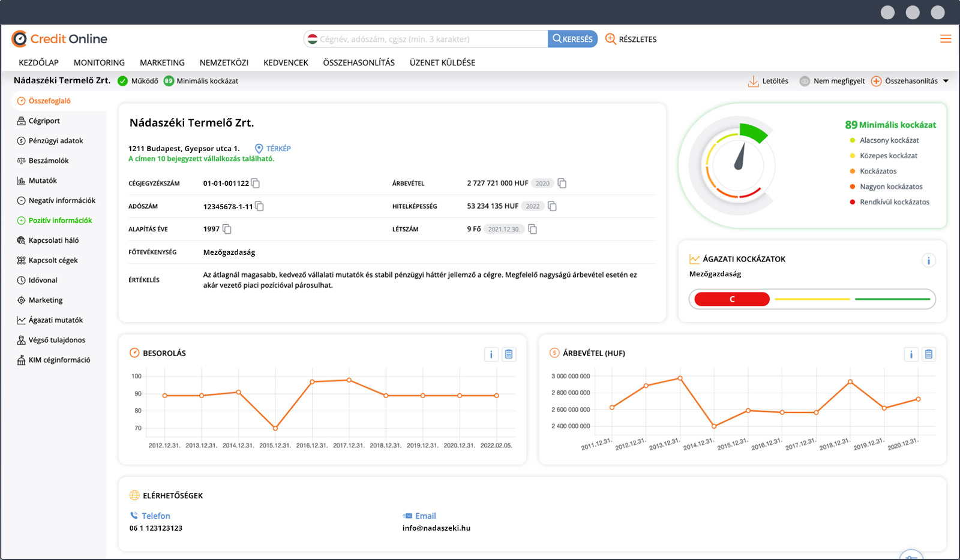Click the Letöltés download icon
The height and width of the screenshot is (560, 960).
click(x=754, y=82)
